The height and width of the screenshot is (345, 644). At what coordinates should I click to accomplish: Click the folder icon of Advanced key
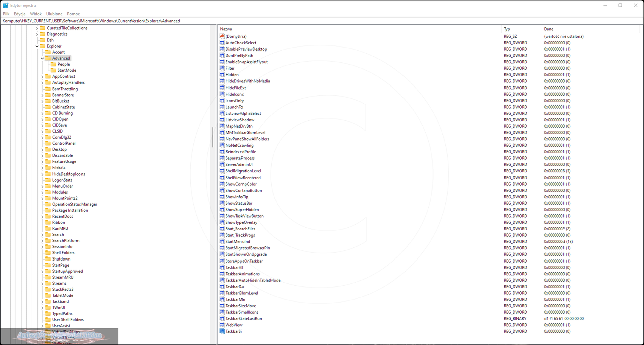48,58
